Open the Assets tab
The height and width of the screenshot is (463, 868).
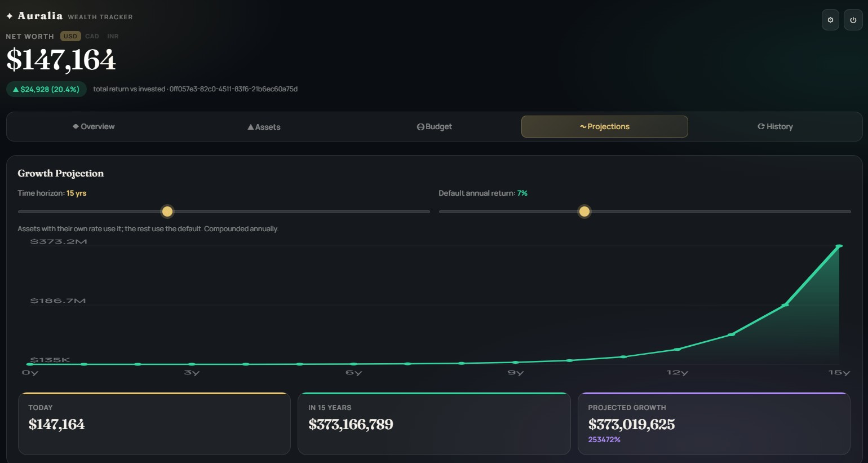pos(264,126)
